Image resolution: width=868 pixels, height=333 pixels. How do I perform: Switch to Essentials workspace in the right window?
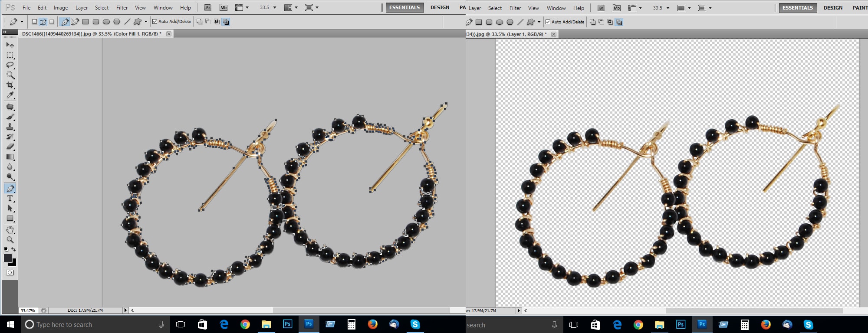click(798, 8)
